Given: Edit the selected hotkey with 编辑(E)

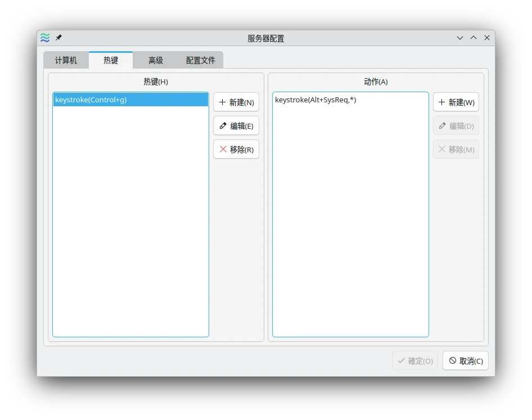Looking at the screenshot, I should (x=236, y=126).
